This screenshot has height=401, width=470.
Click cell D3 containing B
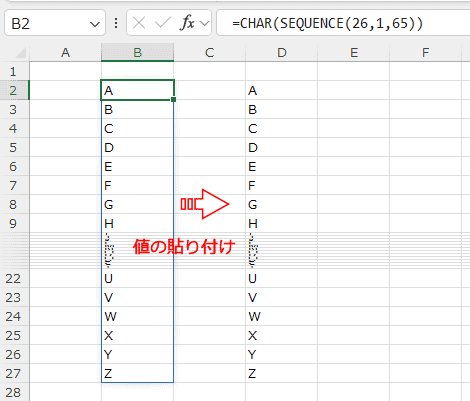click(x=282, y=109)
